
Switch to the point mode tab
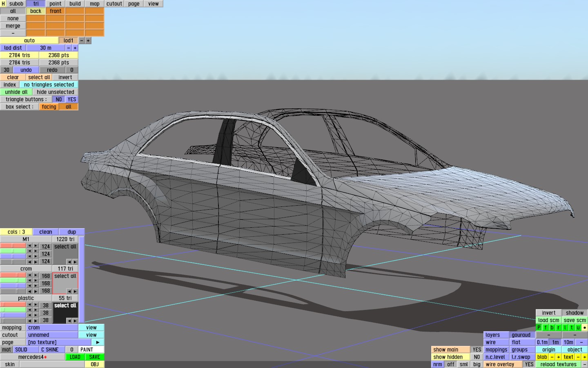coord(56,4)
